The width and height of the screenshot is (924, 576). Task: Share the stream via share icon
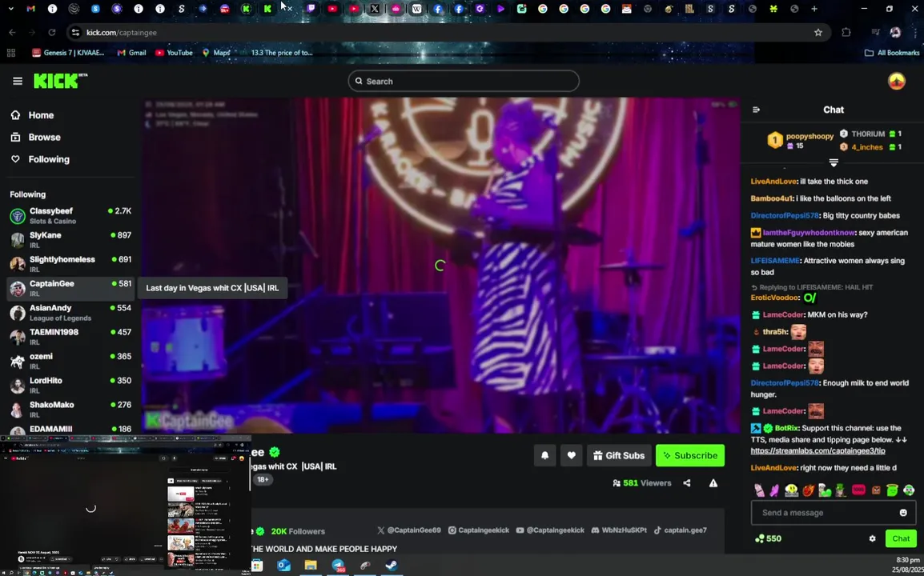(x=686, y=483)
